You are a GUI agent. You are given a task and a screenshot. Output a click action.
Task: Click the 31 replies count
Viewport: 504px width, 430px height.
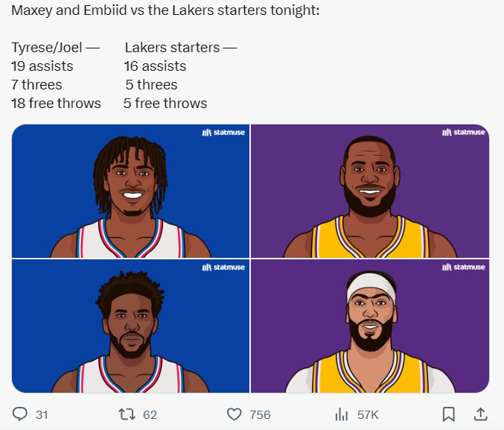click(42, 414)
